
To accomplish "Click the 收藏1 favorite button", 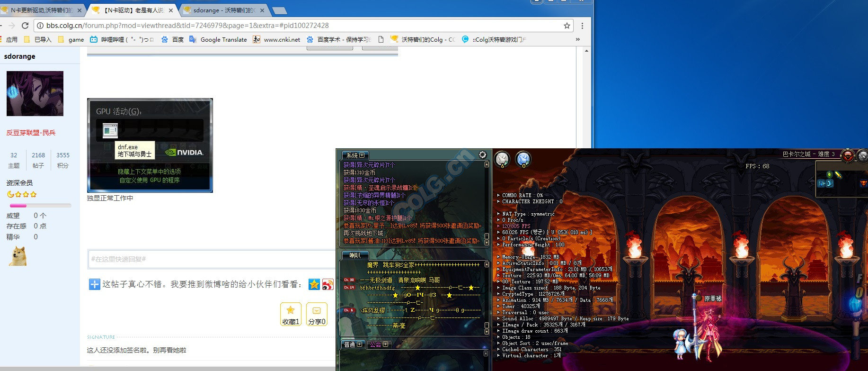I will (291, 314).
